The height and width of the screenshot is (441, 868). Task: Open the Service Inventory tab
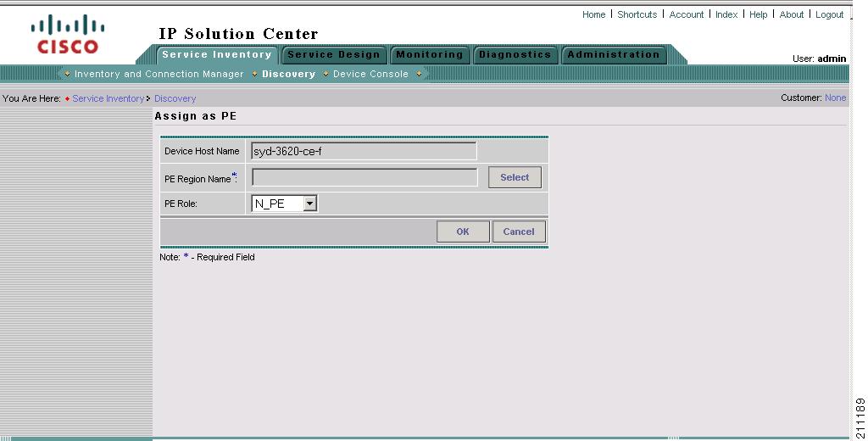[x=217, y=55]
